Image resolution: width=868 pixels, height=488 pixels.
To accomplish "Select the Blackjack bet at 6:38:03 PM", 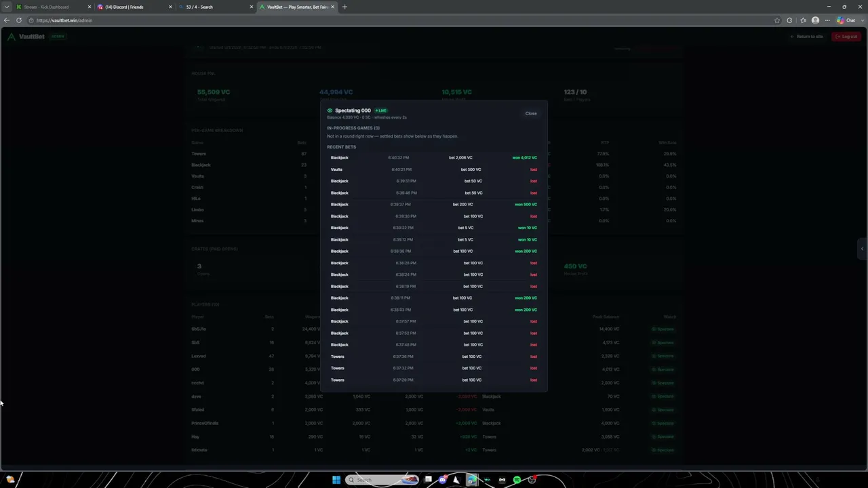I will tap(434, 310).
